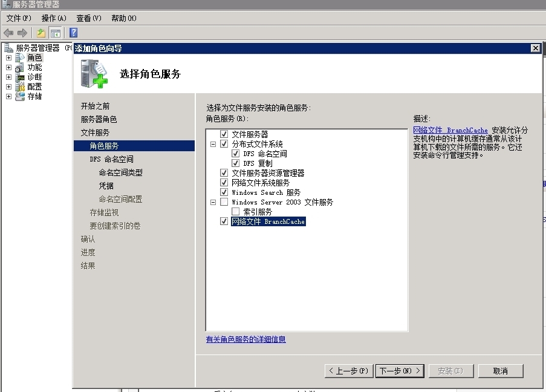The width and height of the screenshot is (546, 392).
Task: Uncheck the 文件服务器资源管理器 checkbox
Action: (x=224, y=173)
